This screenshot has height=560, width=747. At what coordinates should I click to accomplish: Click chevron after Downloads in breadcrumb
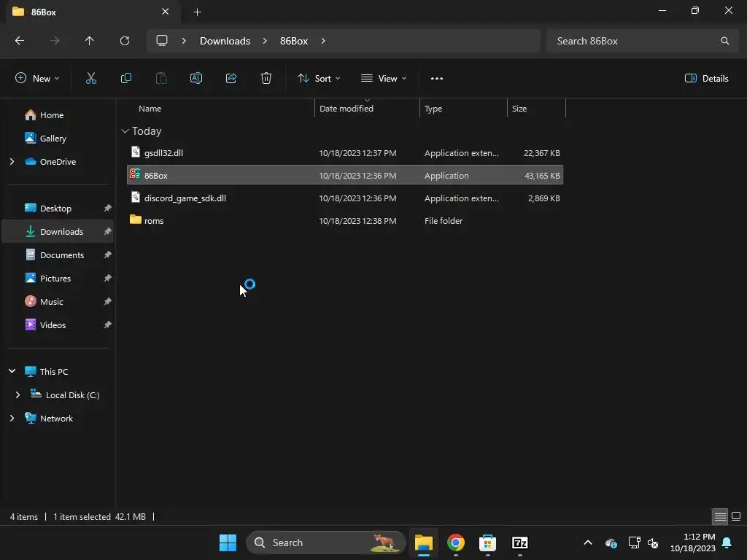pos(265,41)
